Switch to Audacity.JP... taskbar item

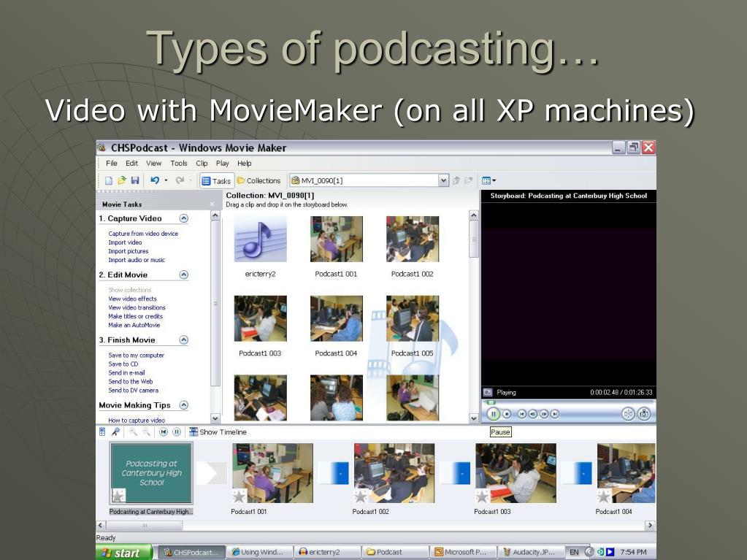529,553
